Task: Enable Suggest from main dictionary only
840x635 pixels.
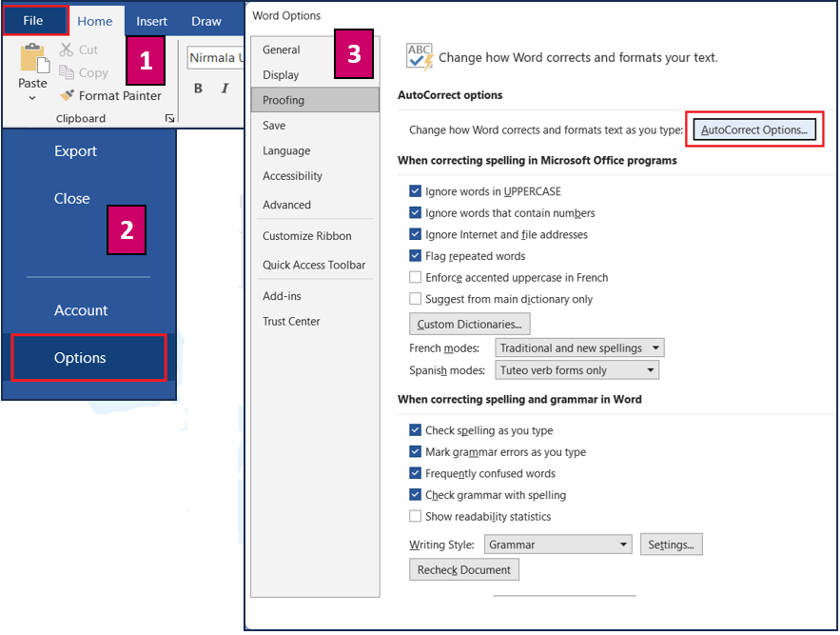Action: point(415,299)
